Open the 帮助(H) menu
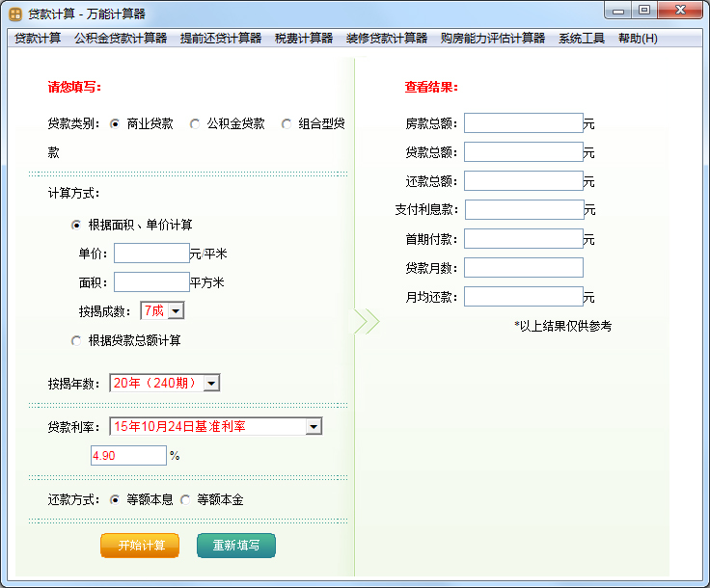The height and width of the screenshot is (588, 710). [638, 39]
